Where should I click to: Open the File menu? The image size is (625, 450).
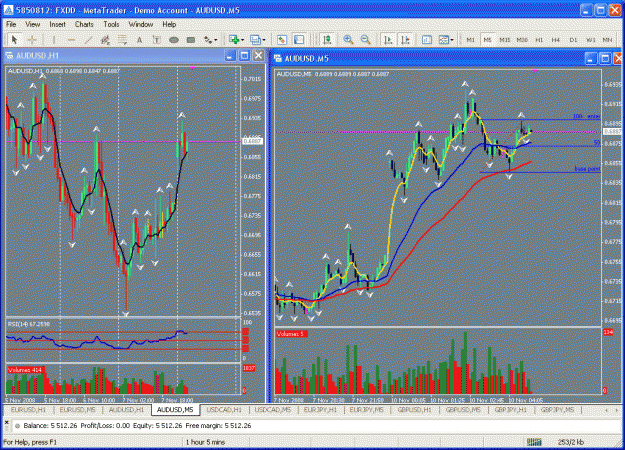point(11,24)
